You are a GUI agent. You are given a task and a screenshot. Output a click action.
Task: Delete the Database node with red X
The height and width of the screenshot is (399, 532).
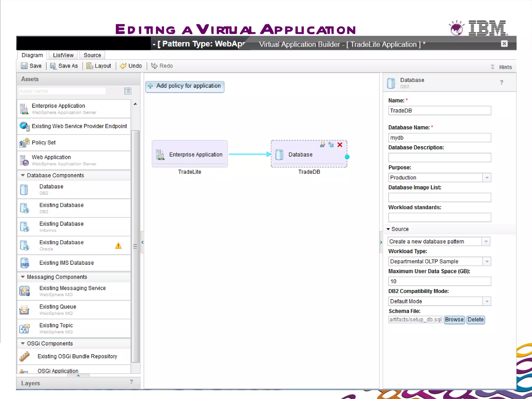[x=340, y=145]
